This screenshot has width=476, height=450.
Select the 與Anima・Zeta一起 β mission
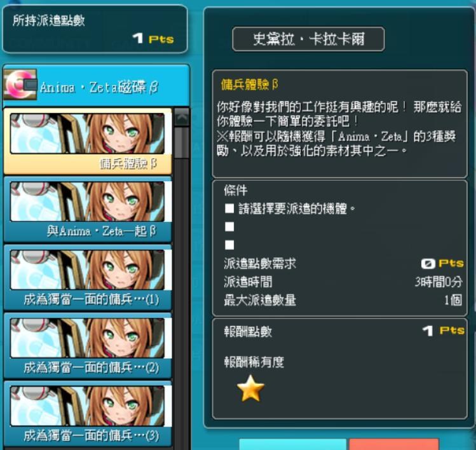[x=88, y=210]
